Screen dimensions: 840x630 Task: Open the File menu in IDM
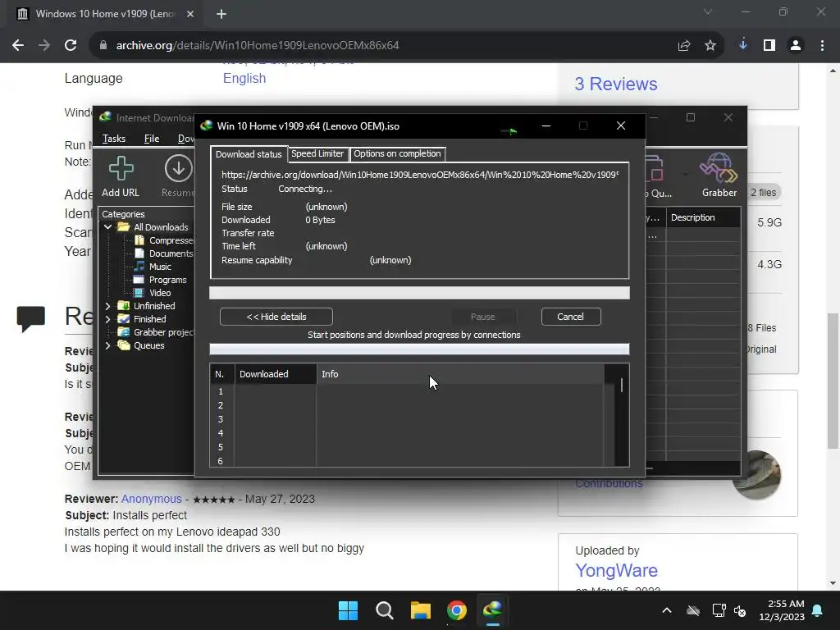click(x=152, y=139)
